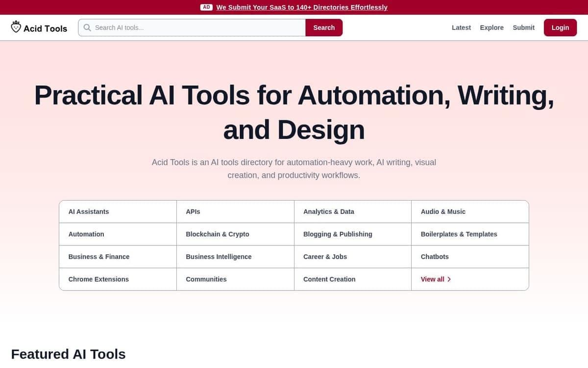The height and width of the screenshot is (368, 588).
Task: Select the Automation category
Action: pyautogui.click(x=118, y=234)
